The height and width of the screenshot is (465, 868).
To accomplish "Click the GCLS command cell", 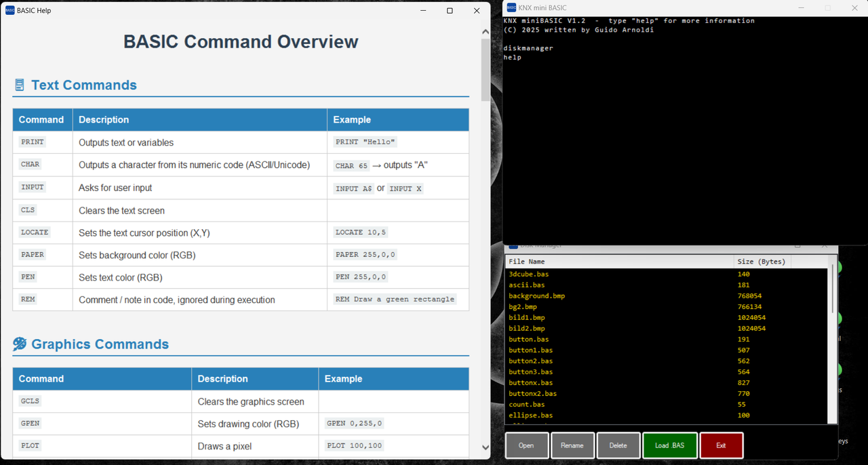I will click(x=102, y=401).
